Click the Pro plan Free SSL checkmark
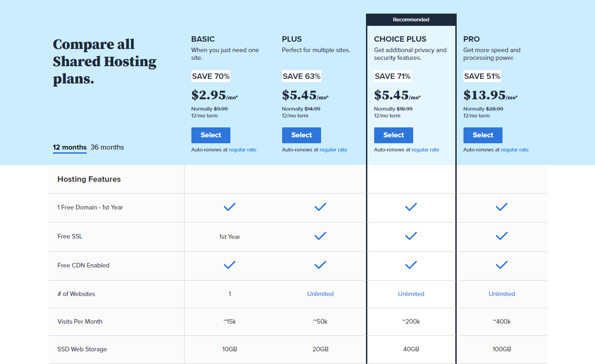The width and height of the screenshot is (595, 364). click(x=502, y=236)
